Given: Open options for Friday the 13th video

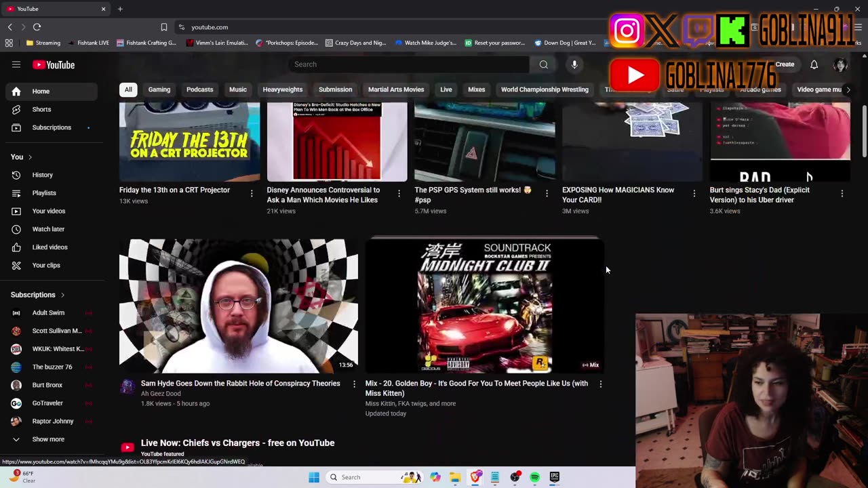Looking at the screenshot, I should pos(252,194).
